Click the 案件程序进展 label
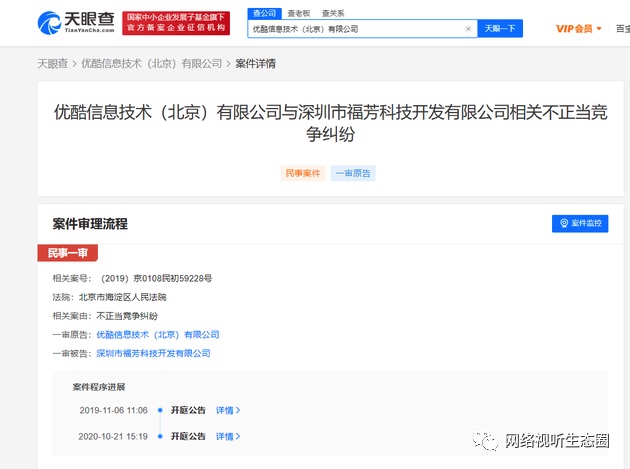This screenshot has width=630, height=469. pyautogui.click(x=99, y=387)
